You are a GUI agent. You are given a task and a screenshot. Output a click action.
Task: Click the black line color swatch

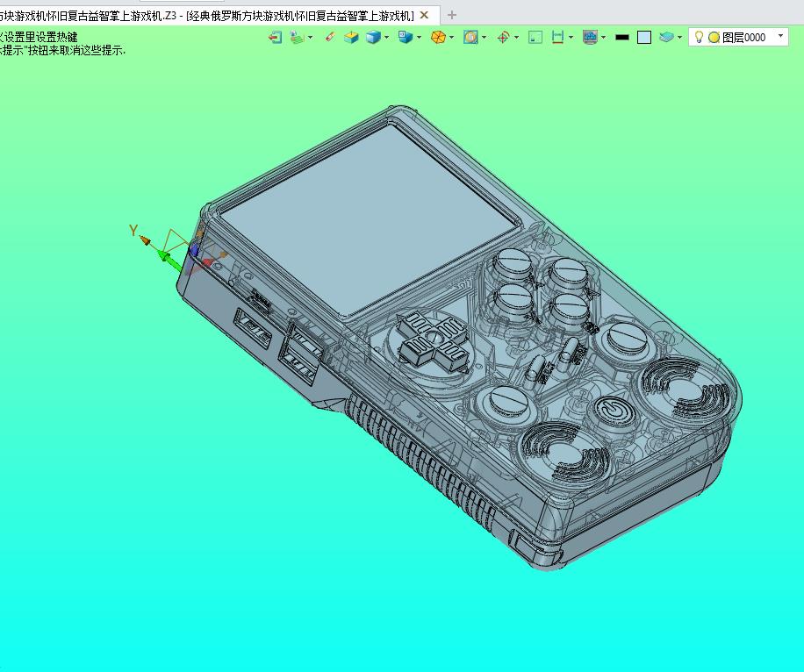622,38
